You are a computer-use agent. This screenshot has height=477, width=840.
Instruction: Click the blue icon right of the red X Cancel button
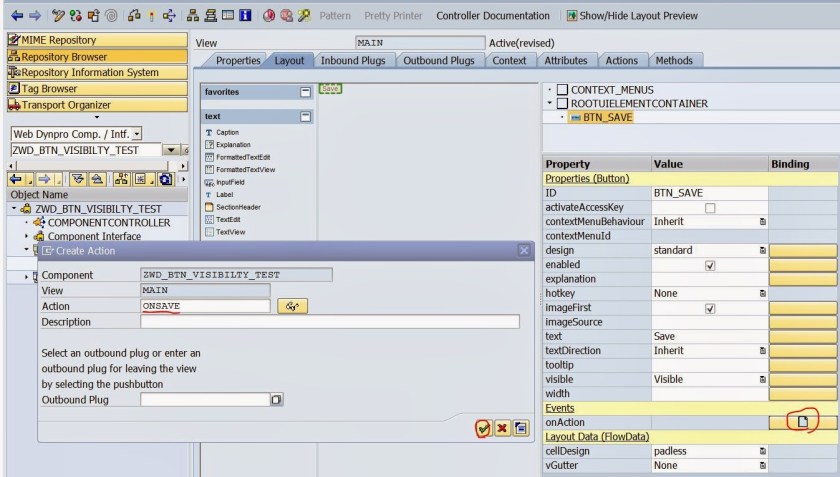tap(521, 428)
